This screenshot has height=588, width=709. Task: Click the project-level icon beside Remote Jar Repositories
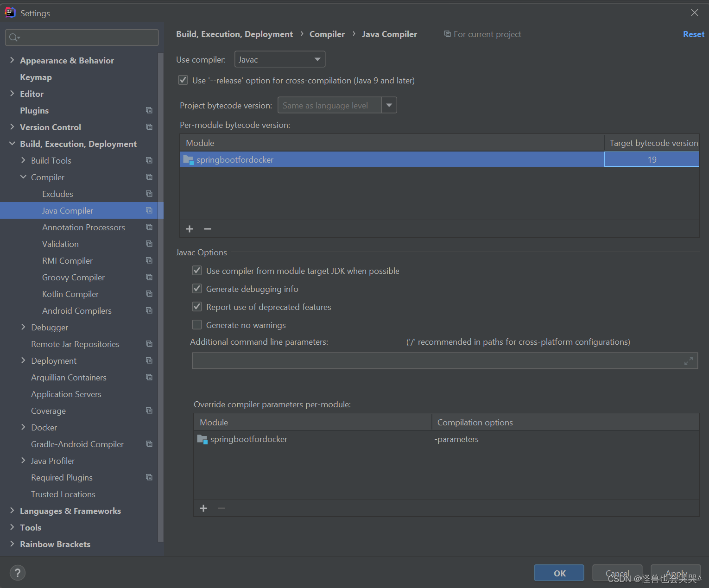tap(149, 344)
